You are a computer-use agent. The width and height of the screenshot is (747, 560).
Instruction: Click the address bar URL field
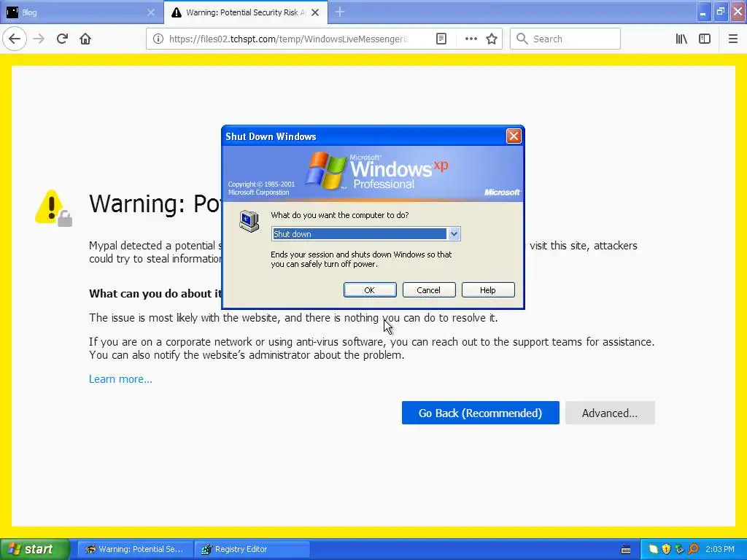pos(288,39)
